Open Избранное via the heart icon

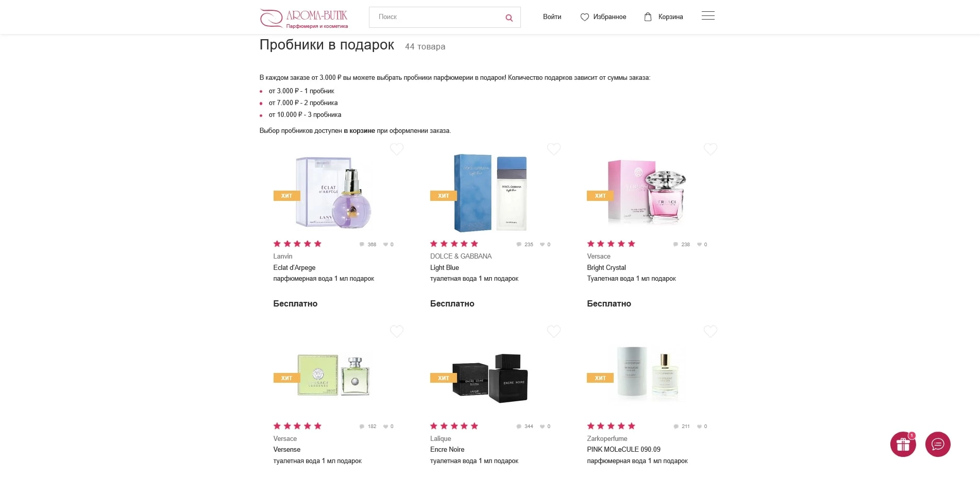point(584,16)
